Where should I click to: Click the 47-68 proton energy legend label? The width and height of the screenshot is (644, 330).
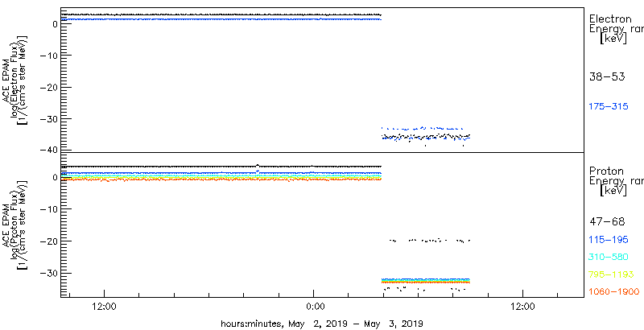click(607, 222)
